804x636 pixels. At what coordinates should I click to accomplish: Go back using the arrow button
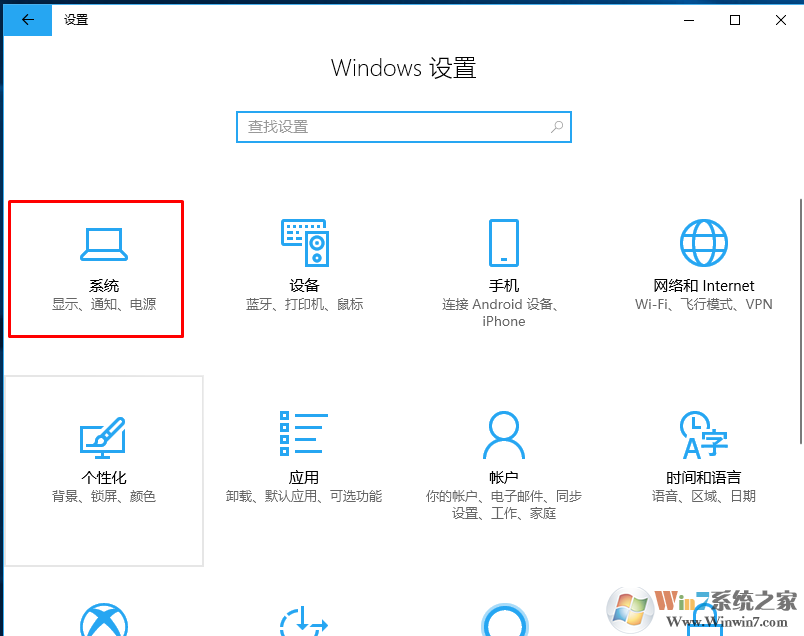(x=28, y=20)
